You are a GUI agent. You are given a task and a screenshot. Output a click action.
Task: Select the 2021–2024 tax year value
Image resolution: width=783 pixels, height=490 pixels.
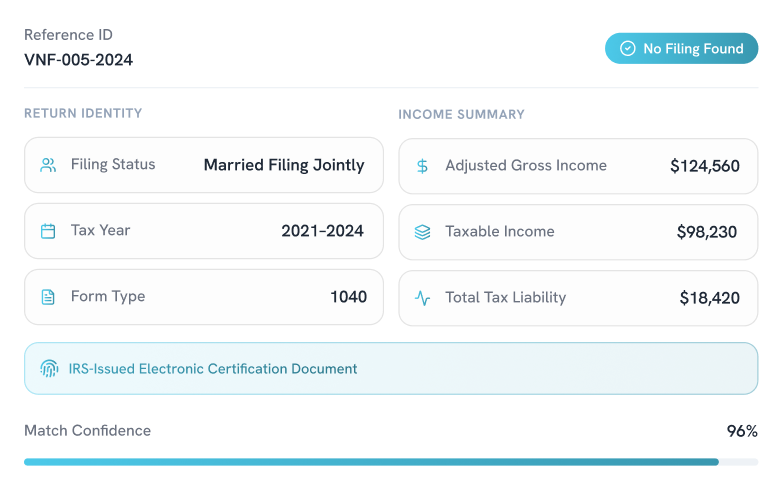[x=322, y=231]
